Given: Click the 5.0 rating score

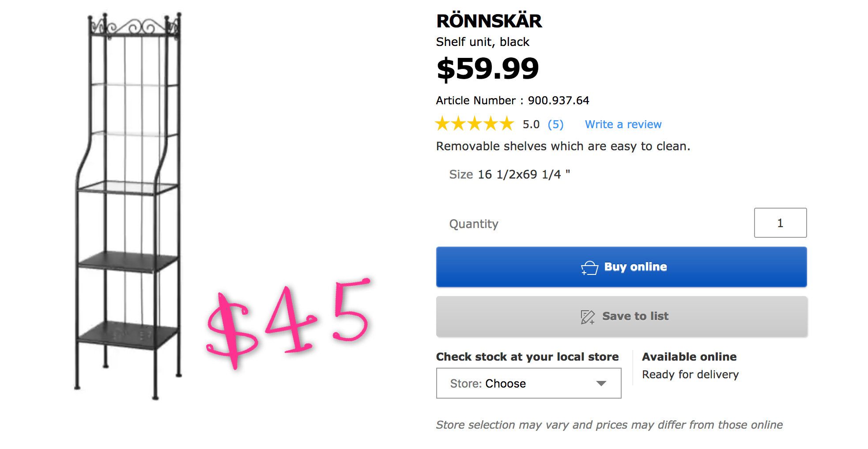Looking at the screenshot, I should (531, 125).
